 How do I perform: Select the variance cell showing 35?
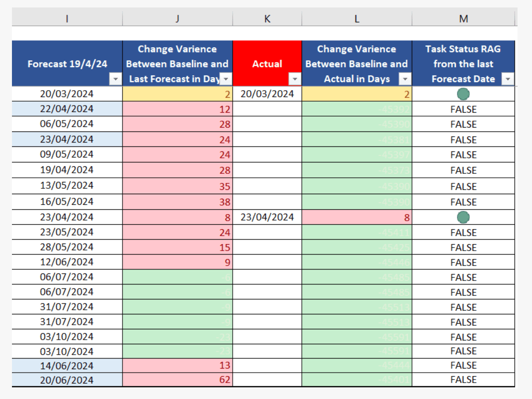coord(177,186)
